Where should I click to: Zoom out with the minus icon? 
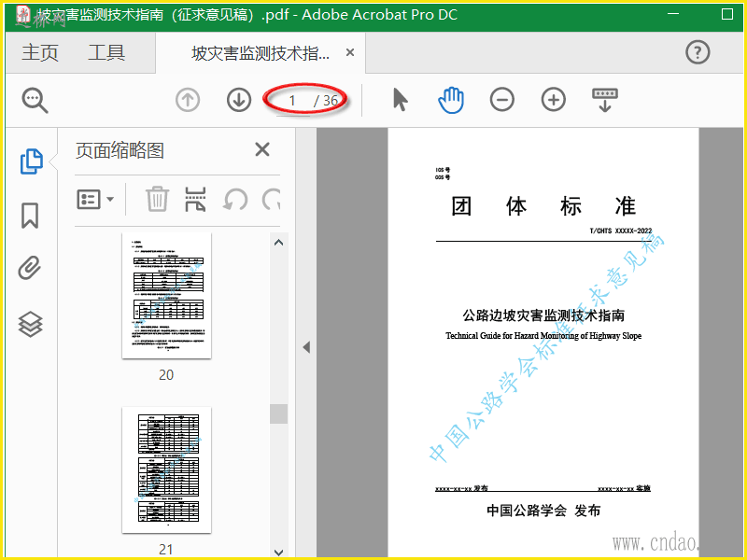pos(502,100)
